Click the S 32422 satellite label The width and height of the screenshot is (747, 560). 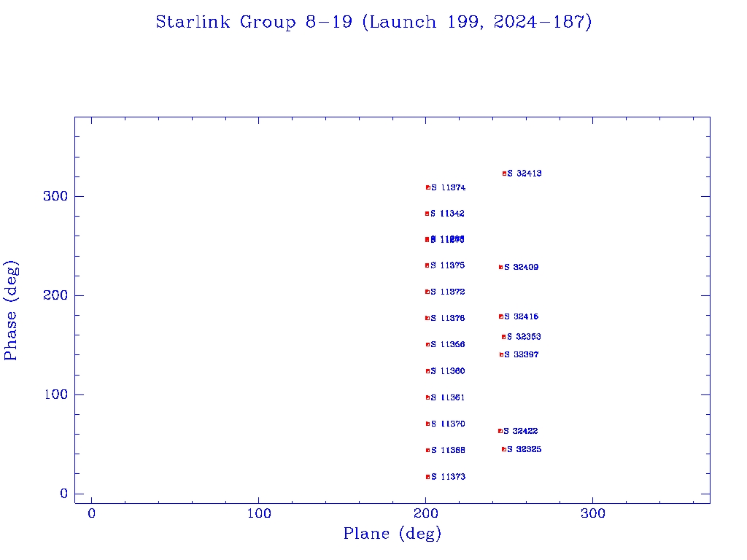[521, 431]
